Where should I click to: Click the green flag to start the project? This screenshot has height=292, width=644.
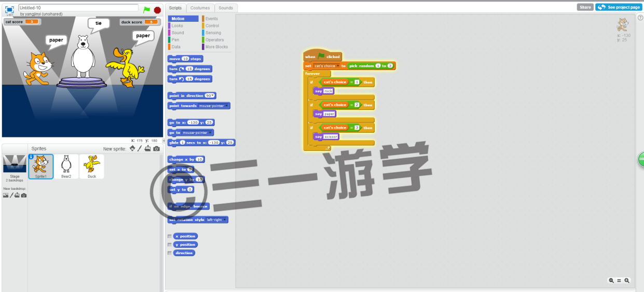point(147,9)
